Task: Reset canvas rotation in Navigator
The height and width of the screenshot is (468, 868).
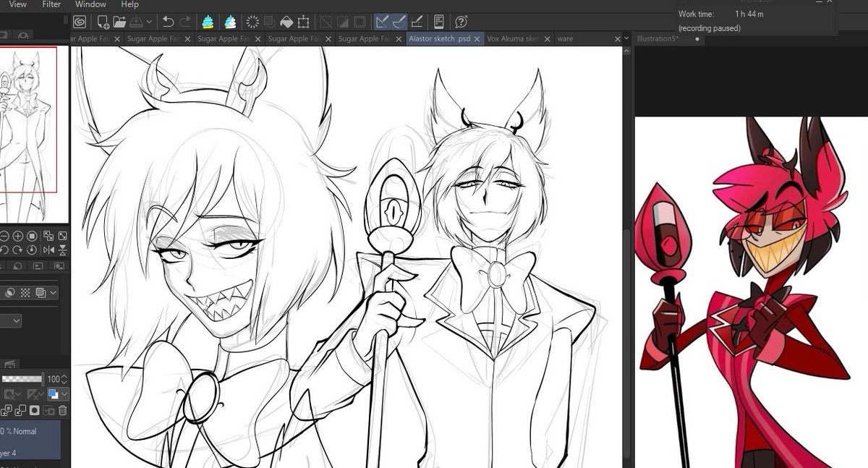Action: pyautogui.click(x=32, y=250)
